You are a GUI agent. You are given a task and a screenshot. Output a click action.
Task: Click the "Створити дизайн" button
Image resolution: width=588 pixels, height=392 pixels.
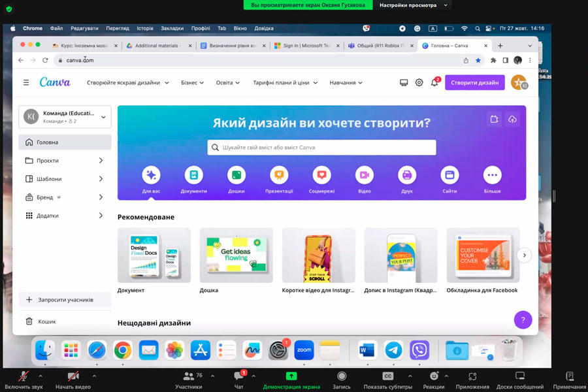pyautogui.click(x=475, y=82)
